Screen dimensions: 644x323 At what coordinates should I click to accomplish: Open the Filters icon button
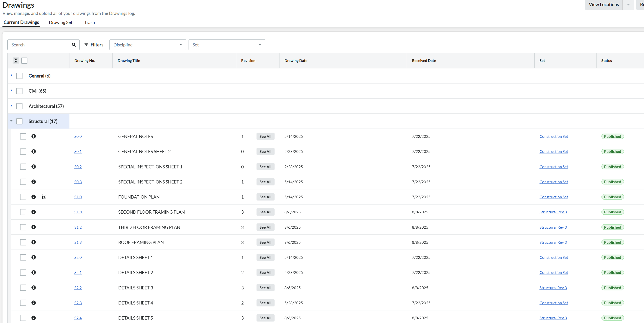(94, 45)
